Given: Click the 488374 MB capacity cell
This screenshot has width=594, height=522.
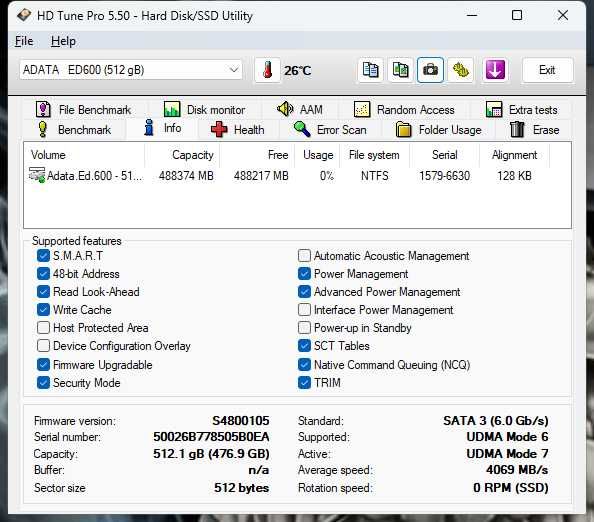Looking at the screenshot, I should tap(186, 176).
